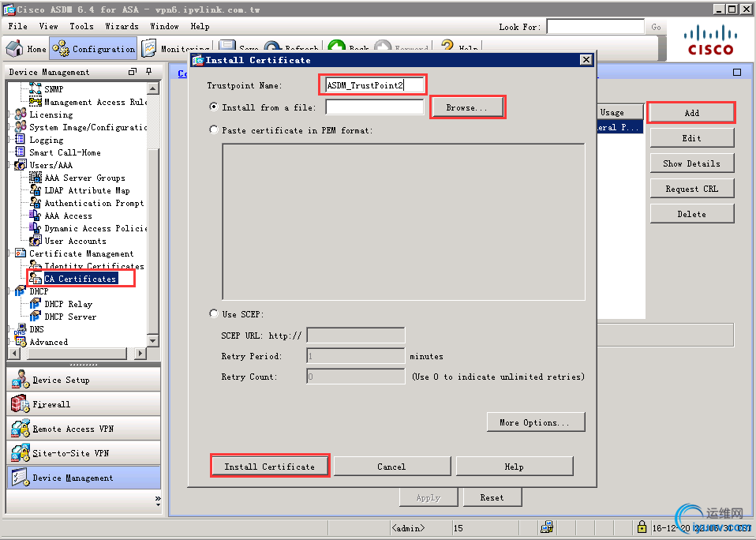Open the Wizards menu
The height and width of the screenshot is (540, 756).
click(122, 26)
